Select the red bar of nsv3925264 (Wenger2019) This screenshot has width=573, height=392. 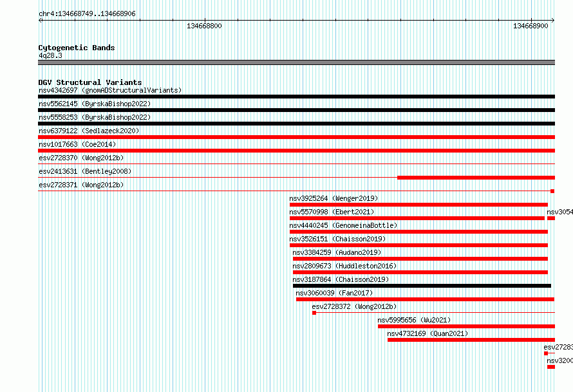pyautogui.click(x=418, y=205)
